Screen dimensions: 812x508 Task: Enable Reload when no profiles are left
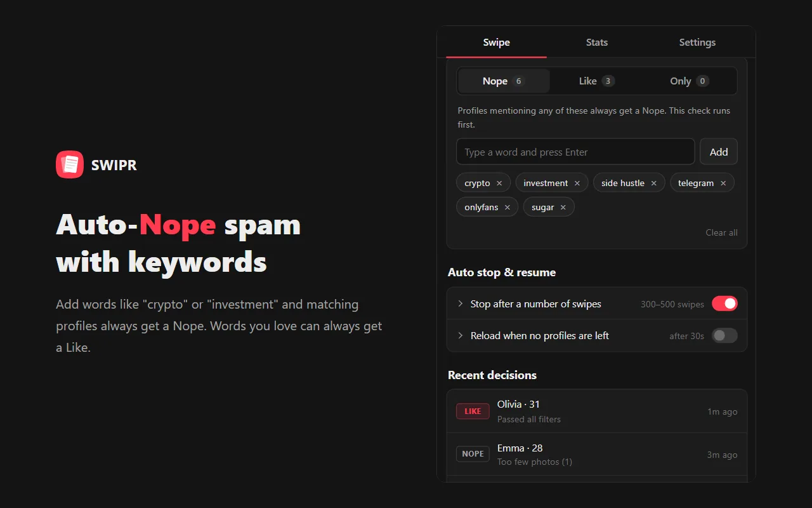coord(724,335)
